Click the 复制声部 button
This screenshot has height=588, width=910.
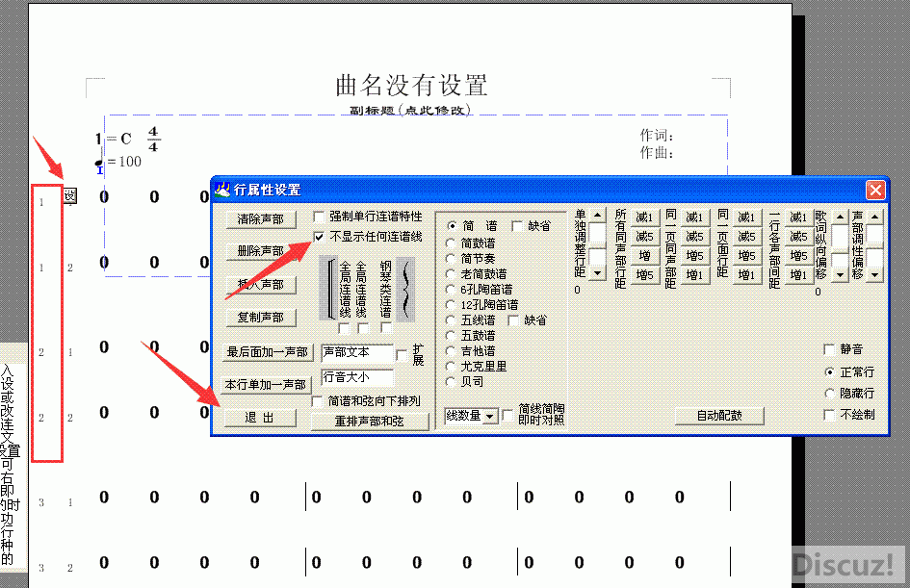tap(261, 318)
